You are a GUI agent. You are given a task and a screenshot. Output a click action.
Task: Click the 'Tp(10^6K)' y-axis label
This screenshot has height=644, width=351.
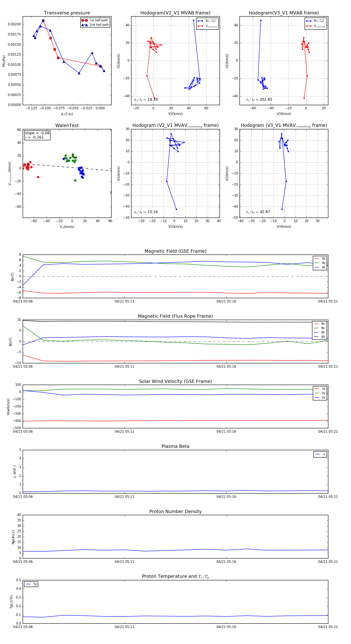coord(11,602)
